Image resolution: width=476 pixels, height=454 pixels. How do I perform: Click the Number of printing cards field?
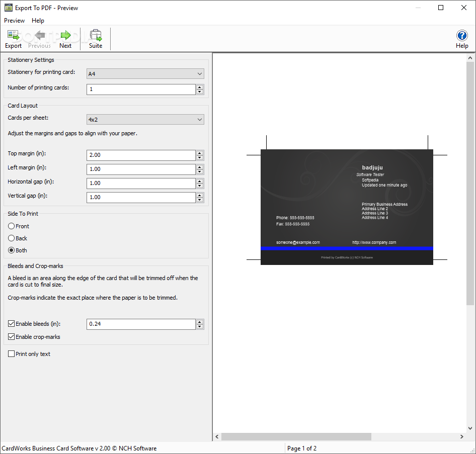click(x=141, y=89)
